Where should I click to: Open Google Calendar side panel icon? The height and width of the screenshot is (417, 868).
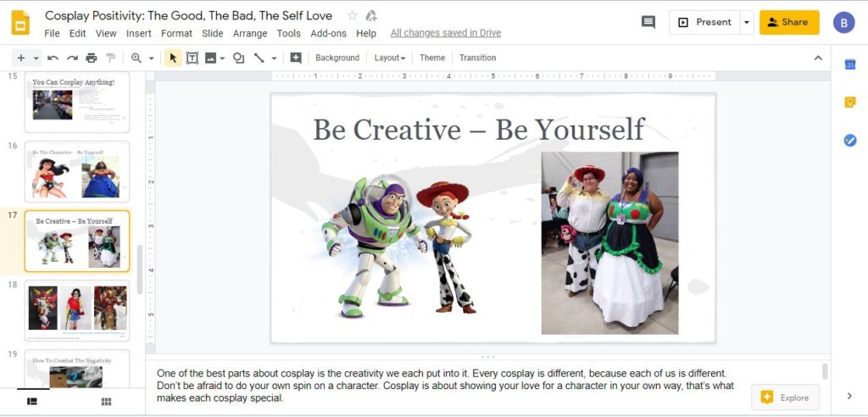pyautogui.click(x=849, y=64)
